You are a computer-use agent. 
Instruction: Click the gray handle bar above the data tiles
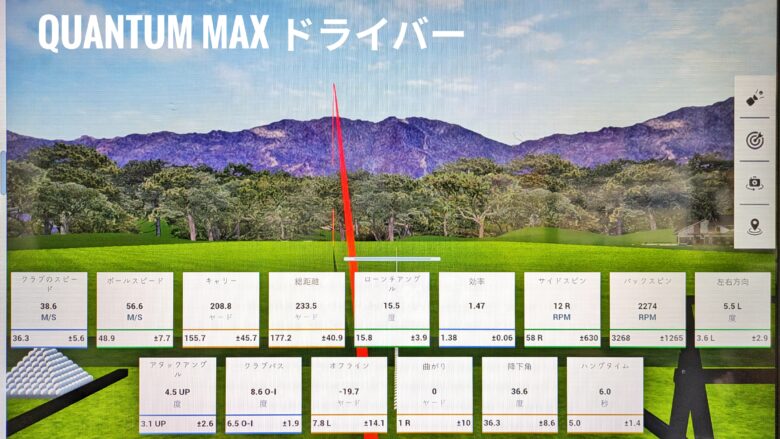[x=392, y=259]
